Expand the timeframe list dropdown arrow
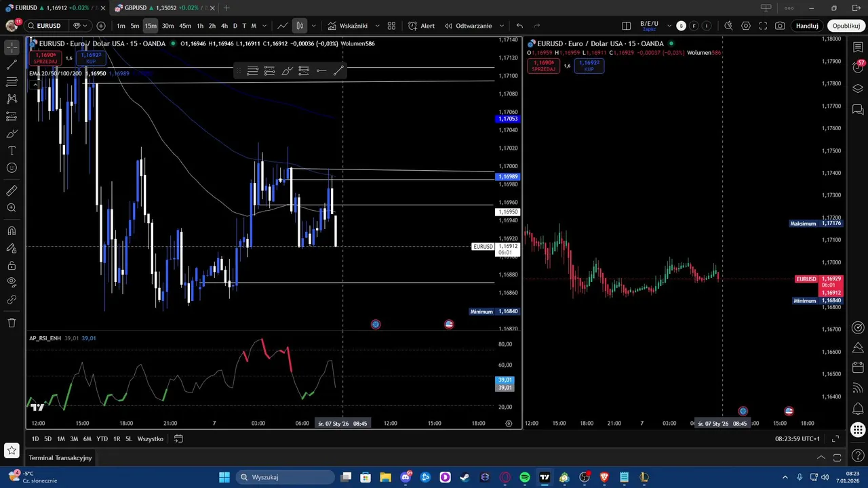Viewport: 868px width, 488px height. [264, 26]
